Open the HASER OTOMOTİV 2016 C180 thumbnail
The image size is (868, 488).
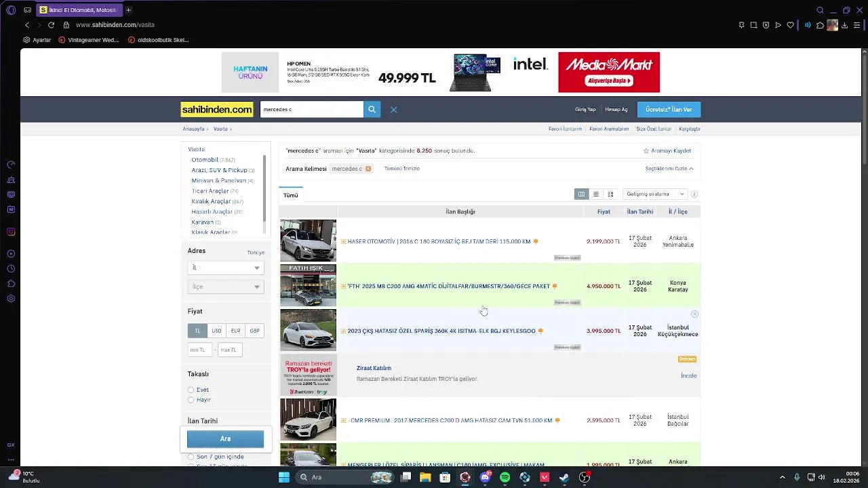click(308, 241)
